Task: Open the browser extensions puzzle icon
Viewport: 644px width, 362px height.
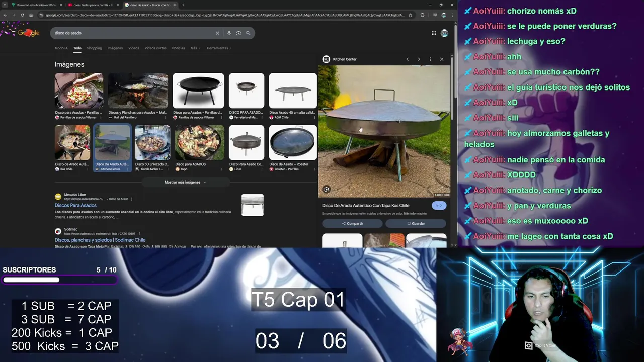Action: [422, 15]
